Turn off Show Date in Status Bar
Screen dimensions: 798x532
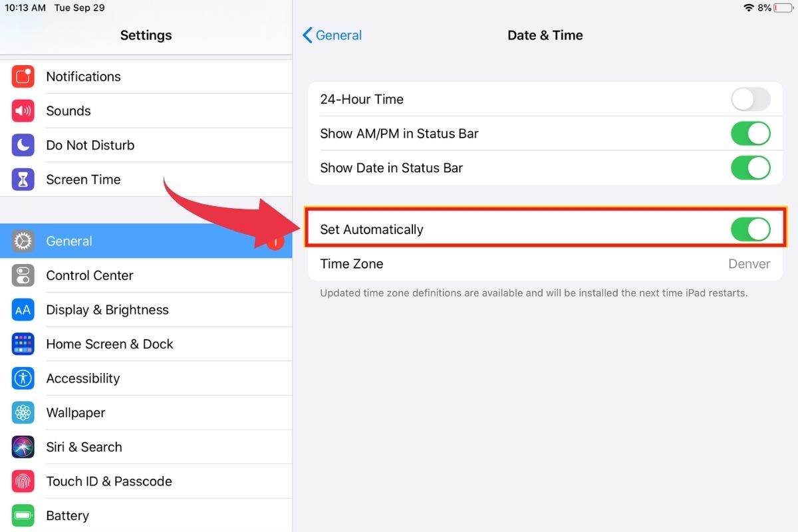(x=750, y=168)
